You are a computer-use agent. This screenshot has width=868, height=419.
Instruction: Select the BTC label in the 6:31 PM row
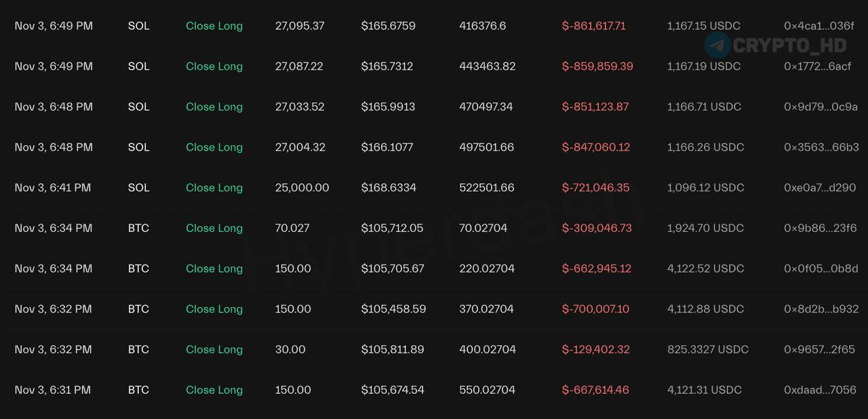coord(138,390)
